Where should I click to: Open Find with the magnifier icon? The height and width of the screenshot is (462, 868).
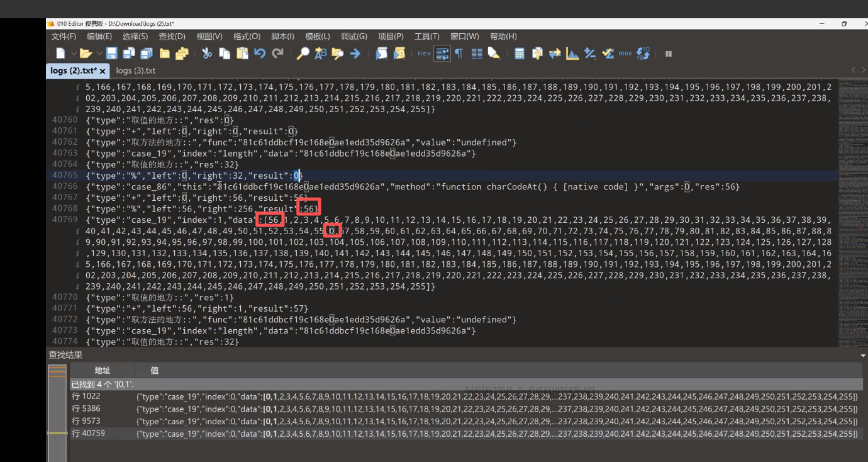(x=303, y=54)
